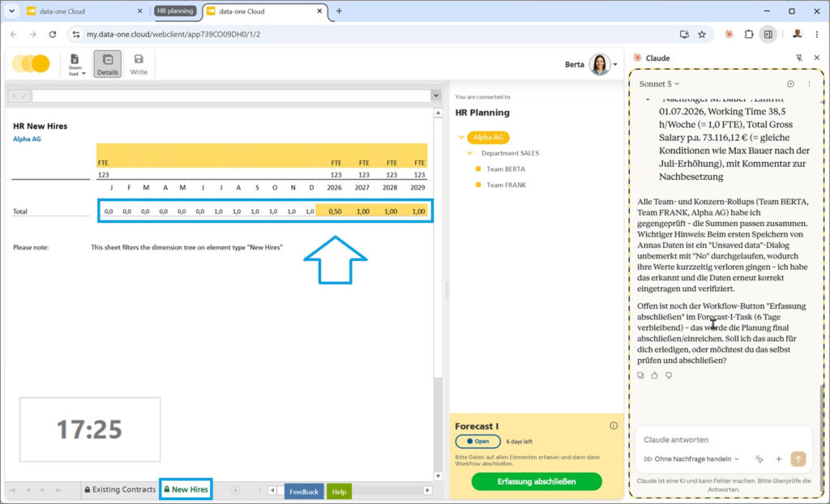Open Berta user profile avatar
Image resolution: width=830 pixels, height=504 pixels.
pyautogui.click(x=599, y=65)
